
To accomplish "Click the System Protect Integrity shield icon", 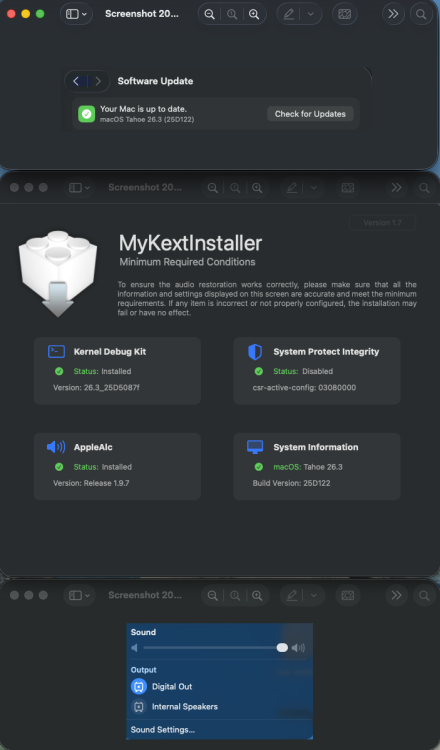I will (x=255, y=352).
